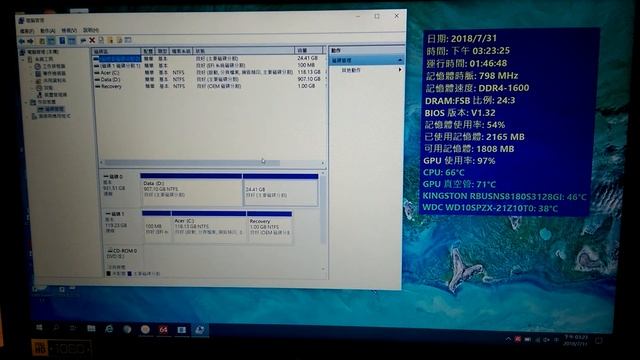Collapse the System Tools tree node
Viewport: 640px width, 360px height.
tap(23, 60)
